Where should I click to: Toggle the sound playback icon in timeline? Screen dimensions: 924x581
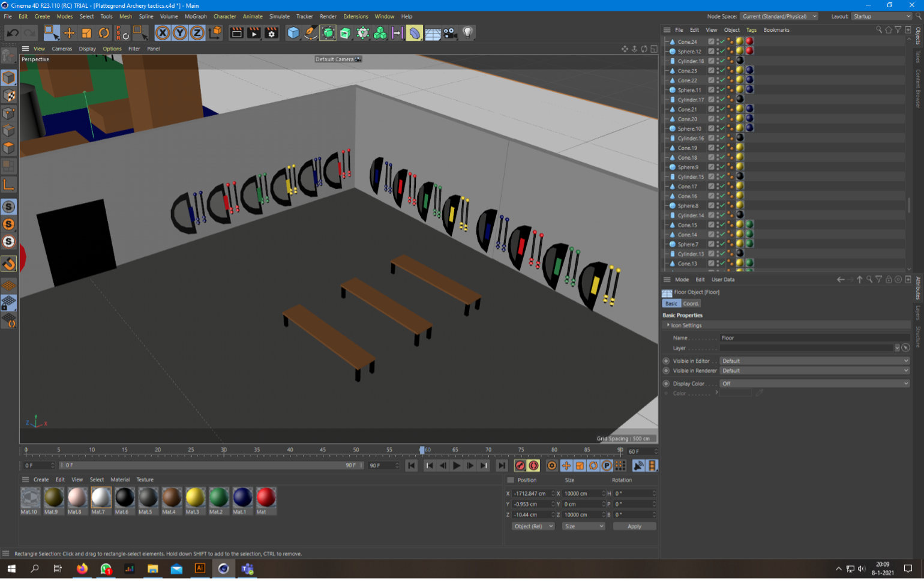(x=638, y=466)
